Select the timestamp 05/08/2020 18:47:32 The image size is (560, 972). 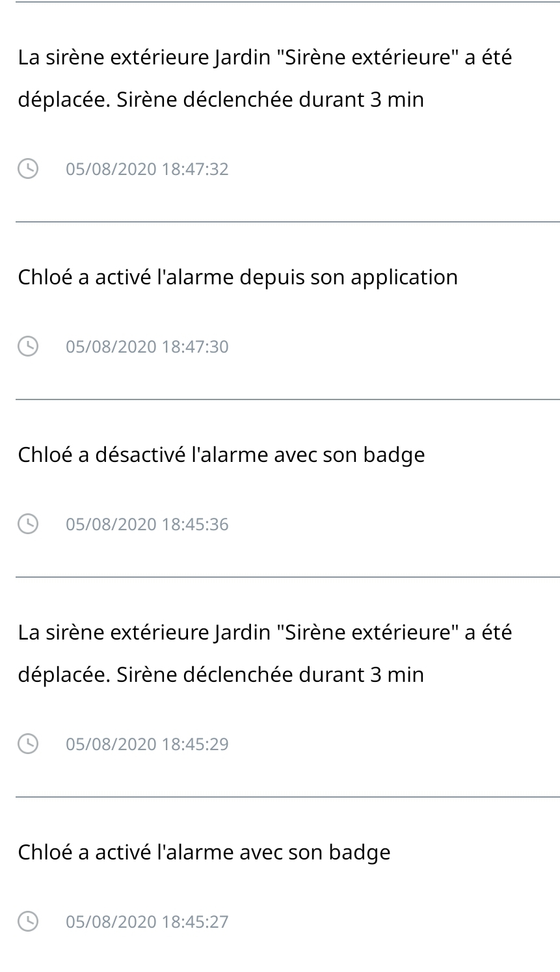click(147, 169)
